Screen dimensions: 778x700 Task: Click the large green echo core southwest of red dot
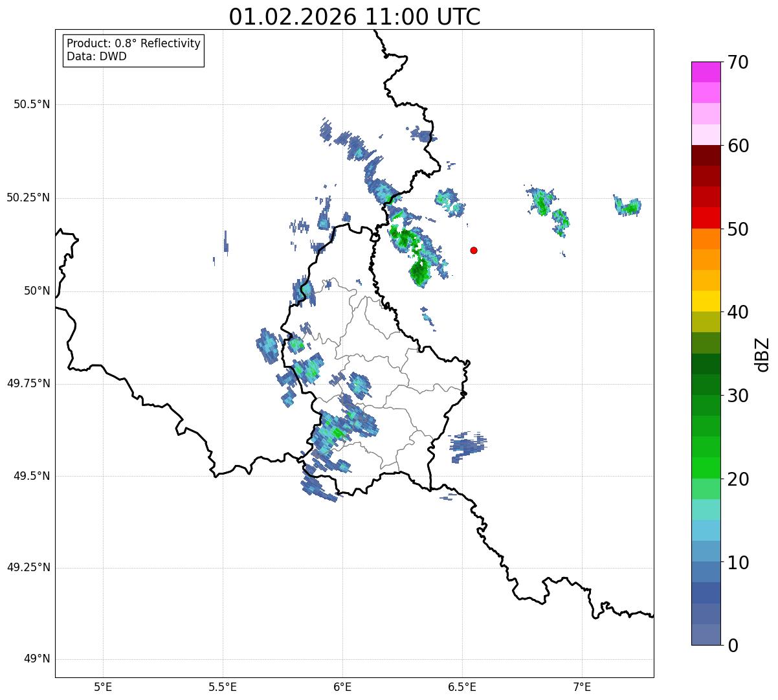419,271
